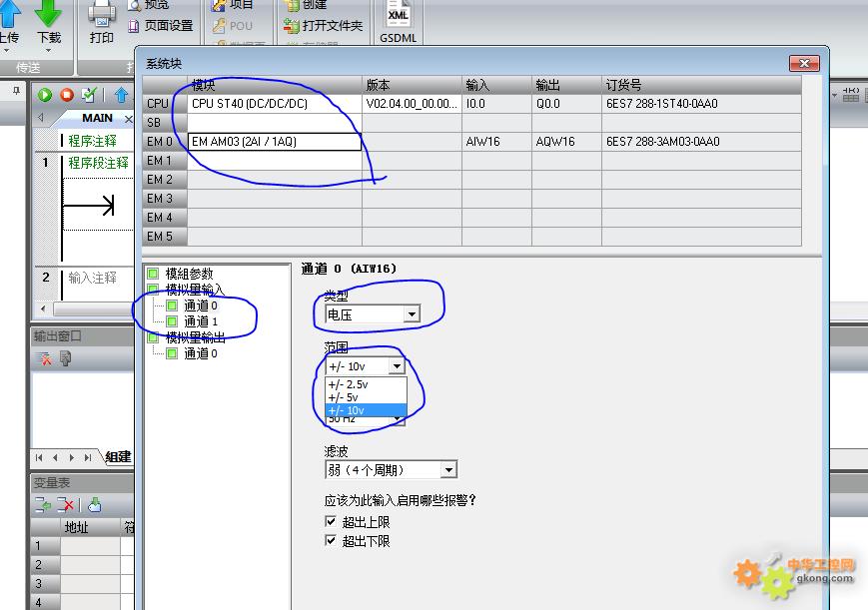Image resolution: width=868 pixels, height=610 pixels.
Task: Click the version cell V02.04.00_00.00...
Action: (x=412, y=104)
